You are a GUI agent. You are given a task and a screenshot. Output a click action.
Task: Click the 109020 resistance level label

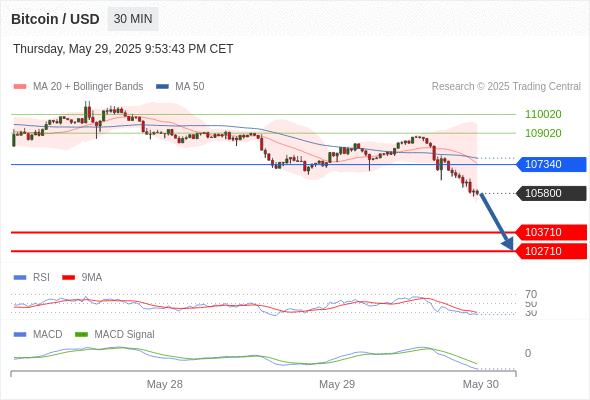coord(543,133)
